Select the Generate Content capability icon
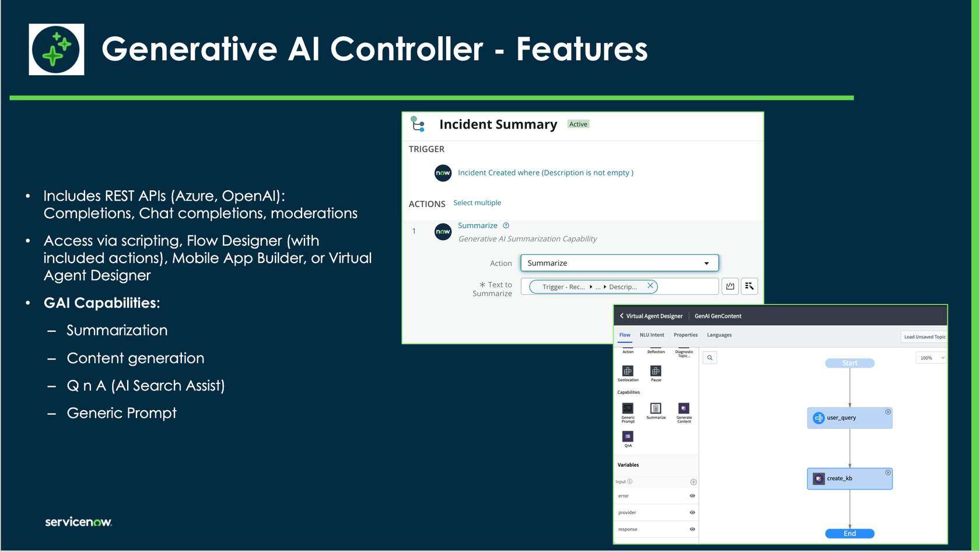980x552 pixels. click(684, 408)
